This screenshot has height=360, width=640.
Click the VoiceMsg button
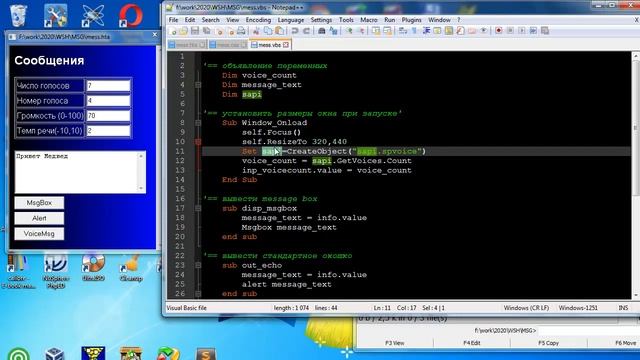pyautogui.click(x=39, y=234)
